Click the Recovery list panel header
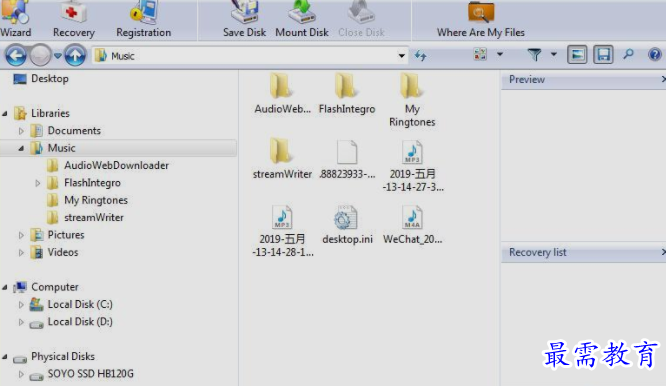This screenshot has width=666, height=386. (x=583, y=253)
